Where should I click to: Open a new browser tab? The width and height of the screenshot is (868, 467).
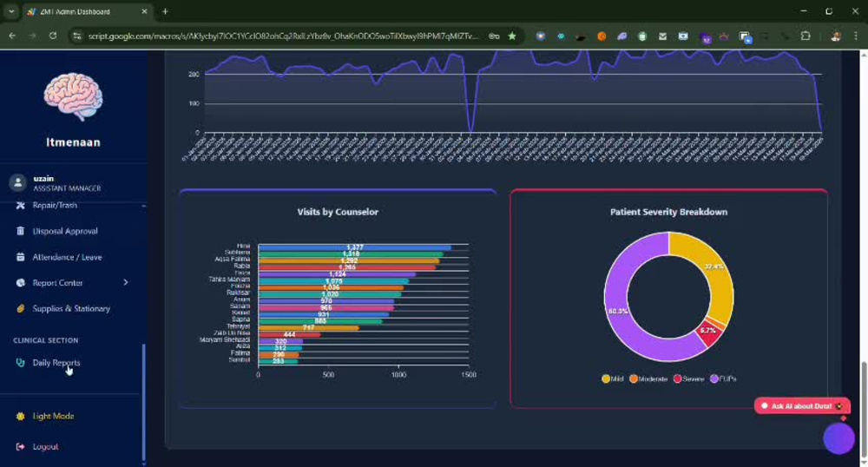165,11
